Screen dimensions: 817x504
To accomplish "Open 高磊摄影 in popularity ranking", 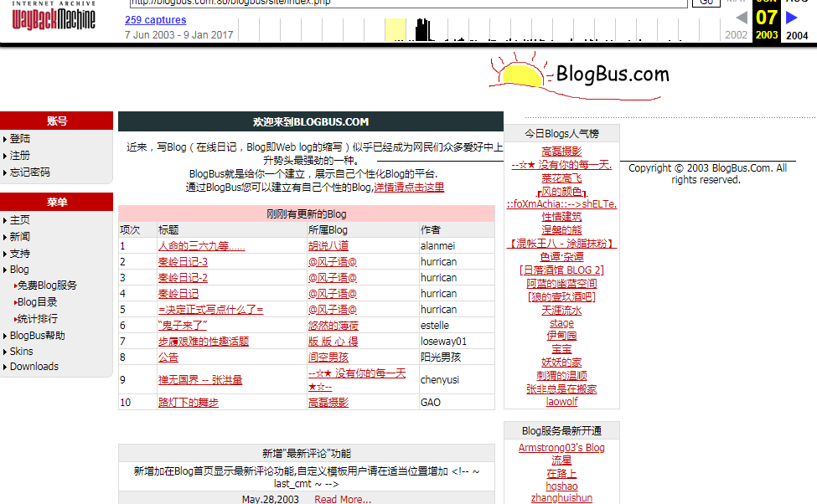I will [561, 152].
